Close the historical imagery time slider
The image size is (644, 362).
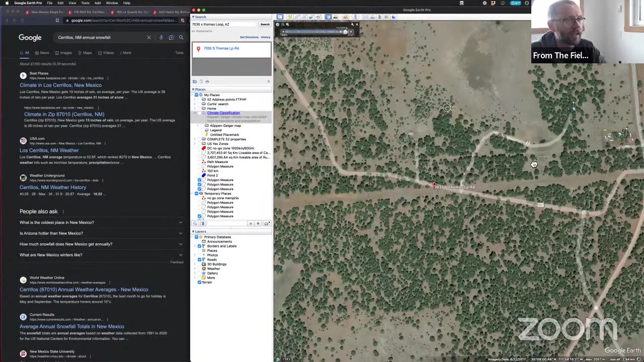click(x=357, y=25)
